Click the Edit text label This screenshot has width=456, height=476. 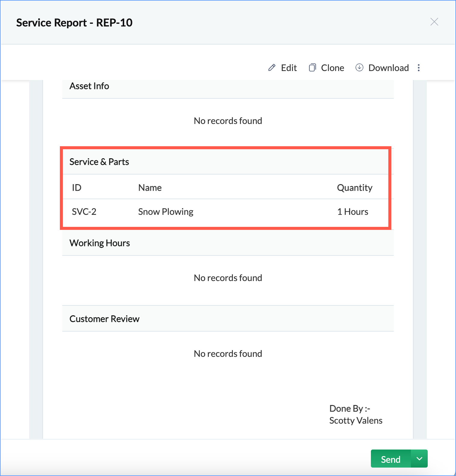[x=289, y=68]
